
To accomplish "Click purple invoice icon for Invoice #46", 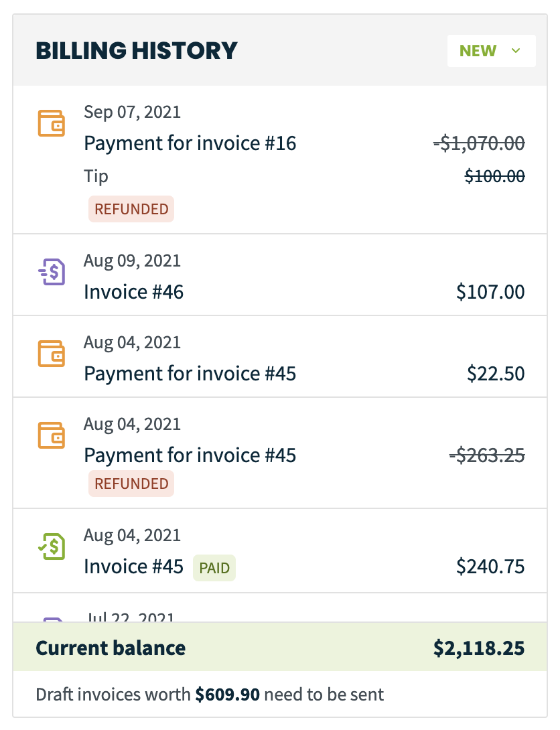I will click(x=51, y=272).
